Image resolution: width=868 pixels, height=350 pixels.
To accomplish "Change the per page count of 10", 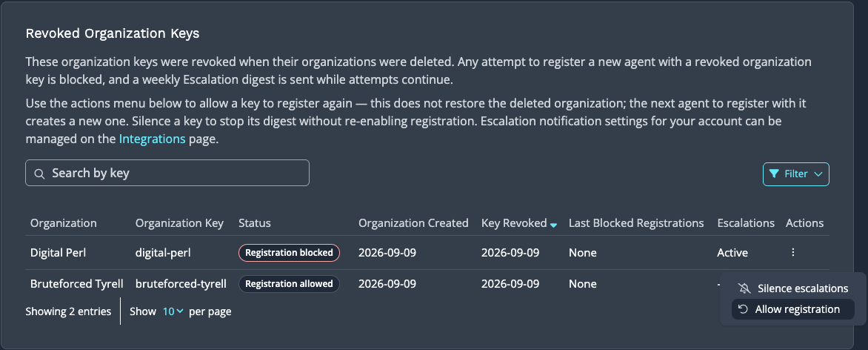I will [173, 311].
